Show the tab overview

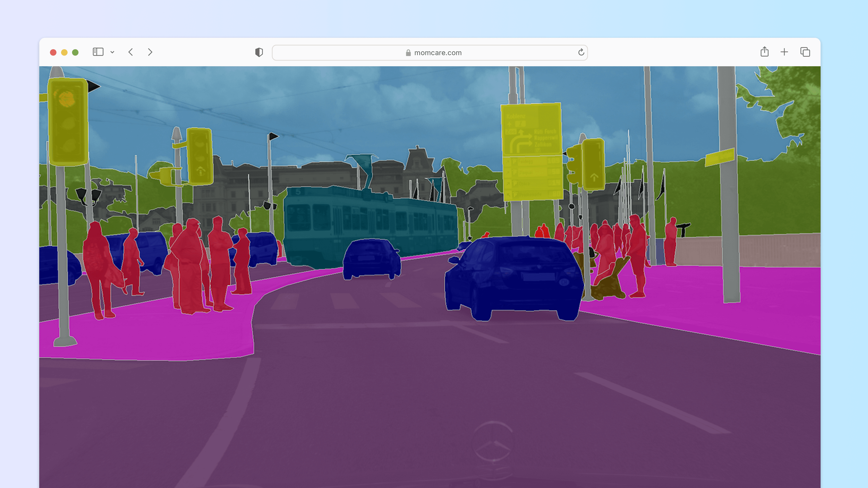(805, 52)
